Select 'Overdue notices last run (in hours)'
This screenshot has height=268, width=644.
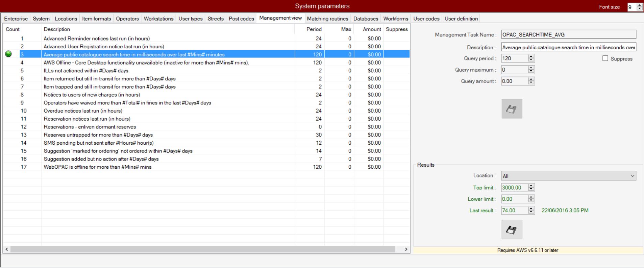[206, 111]
